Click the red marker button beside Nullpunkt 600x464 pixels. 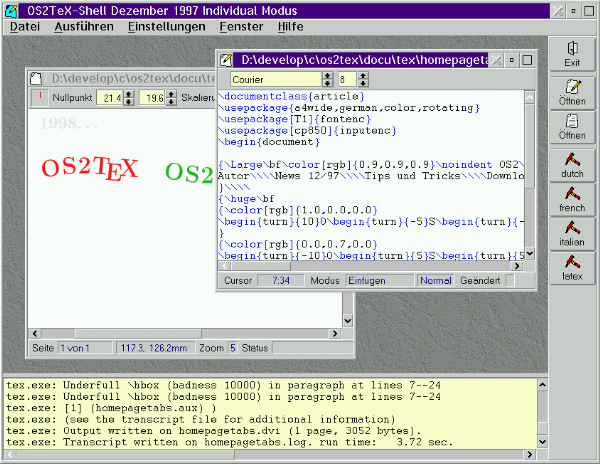[x=40, y=98]
